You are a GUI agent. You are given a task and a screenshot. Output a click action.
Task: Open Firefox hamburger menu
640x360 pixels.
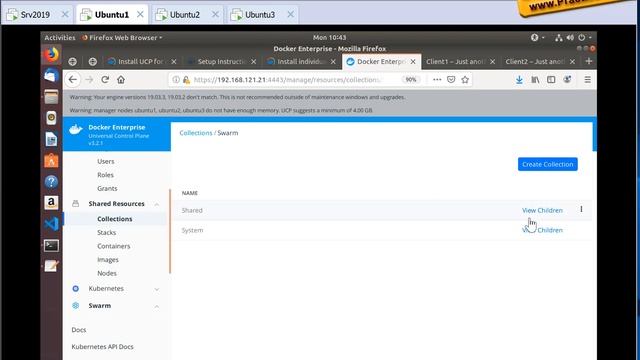tap(587, 80)
